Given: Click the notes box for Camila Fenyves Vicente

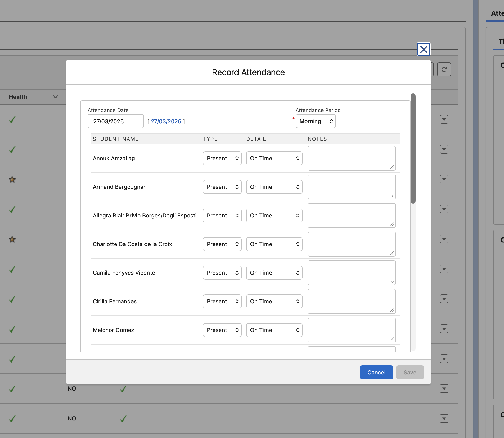Looking at the screenshot, I should [351, 273].
